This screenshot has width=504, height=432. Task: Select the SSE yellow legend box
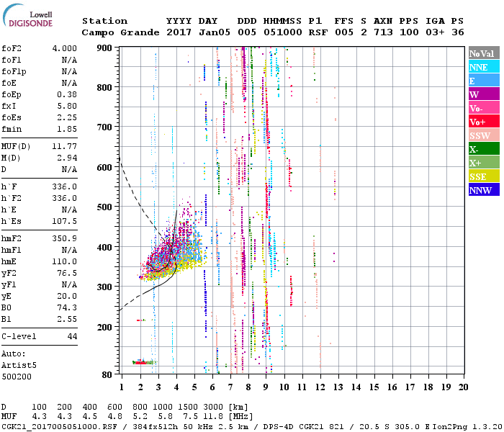[x=483, y=176]
